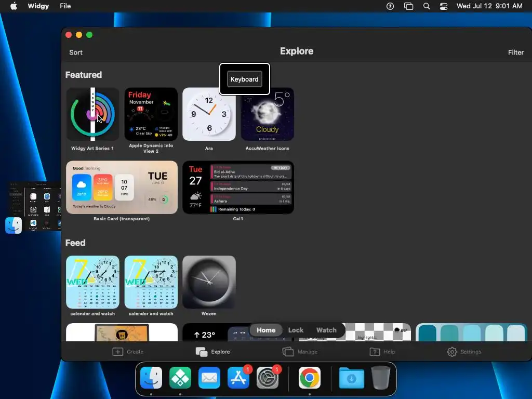The width and height of the screenshot is (532, 399).
Task: Click the date and time in menu bar
Action: (x=489, y=6)
